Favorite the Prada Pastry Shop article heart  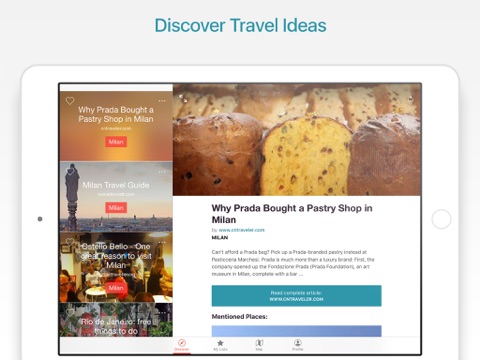70,101
